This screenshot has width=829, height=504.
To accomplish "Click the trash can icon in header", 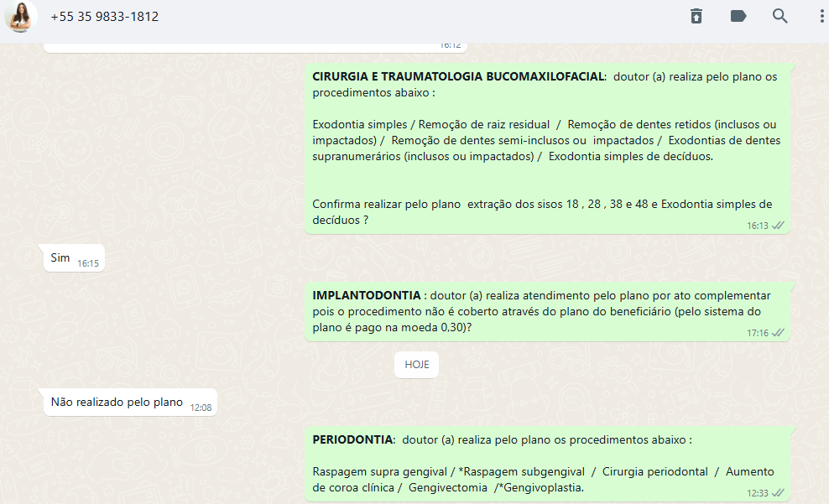I will [696, 17].
